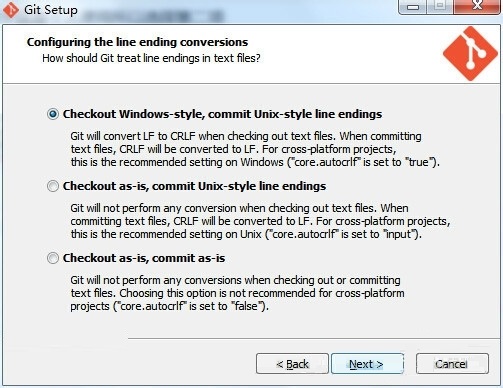
Task: Click the Checkout Windows-style label text
Action: click(x=222, y=114)
